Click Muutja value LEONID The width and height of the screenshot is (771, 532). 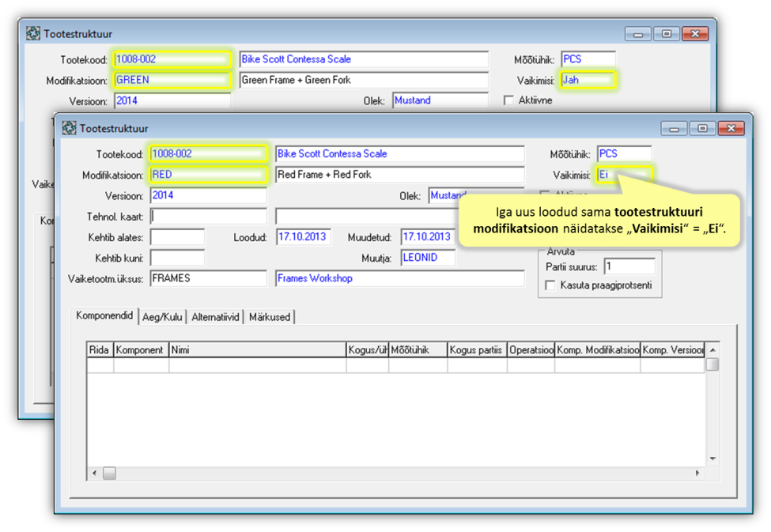[428, 258]
